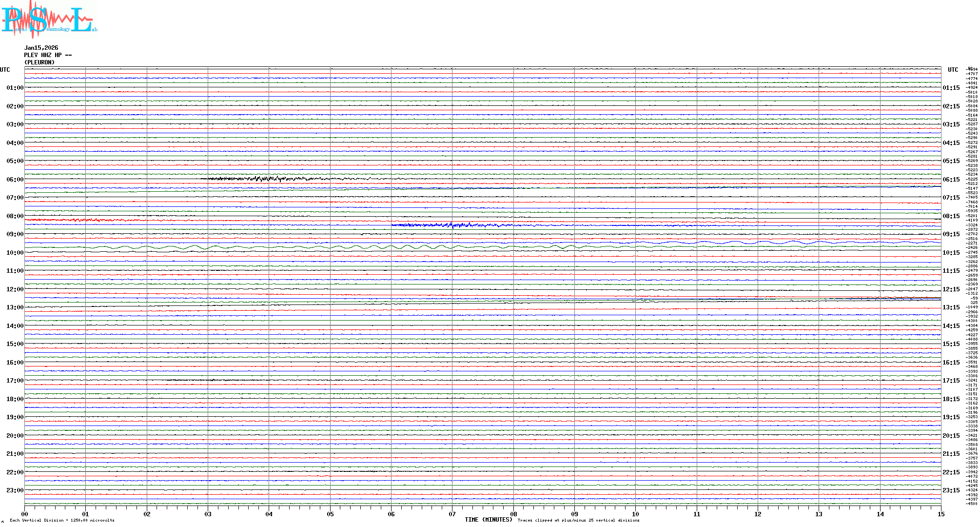The height and width of the screenshot is (527, 980).
Task: Click the PSL Seismology Lab logo
Action: (x=49, y=20)
